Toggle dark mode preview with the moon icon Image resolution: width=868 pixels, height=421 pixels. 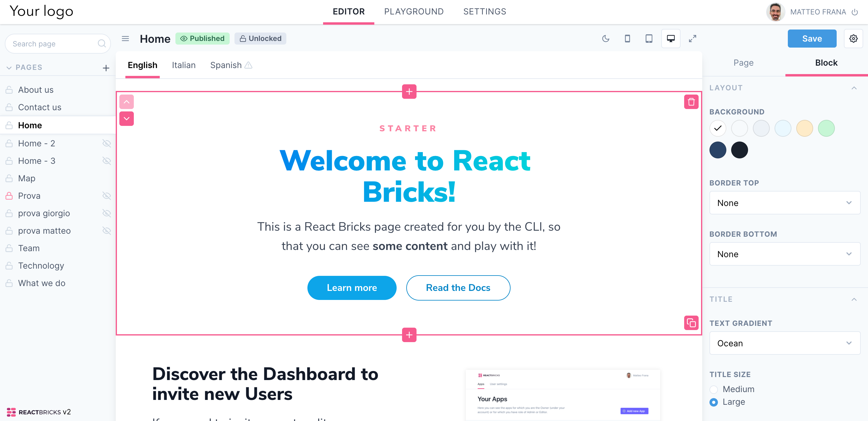tap(606, 38)
